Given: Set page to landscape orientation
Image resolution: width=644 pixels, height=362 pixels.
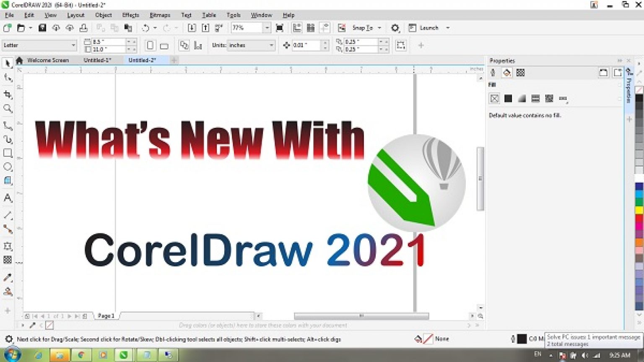Looking at the screenshot, I should [x=164, y=45].
